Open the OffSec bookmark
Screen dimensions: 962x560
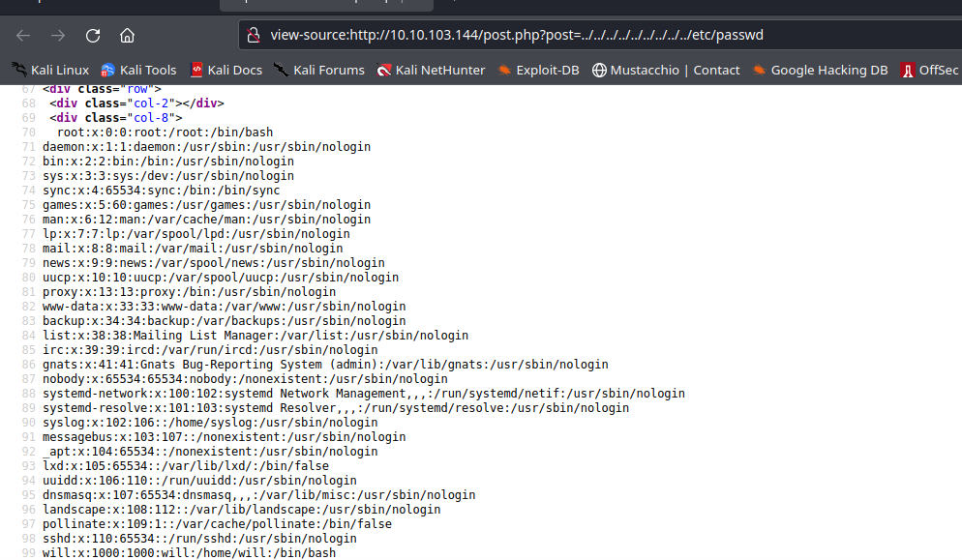pos(929,70)
